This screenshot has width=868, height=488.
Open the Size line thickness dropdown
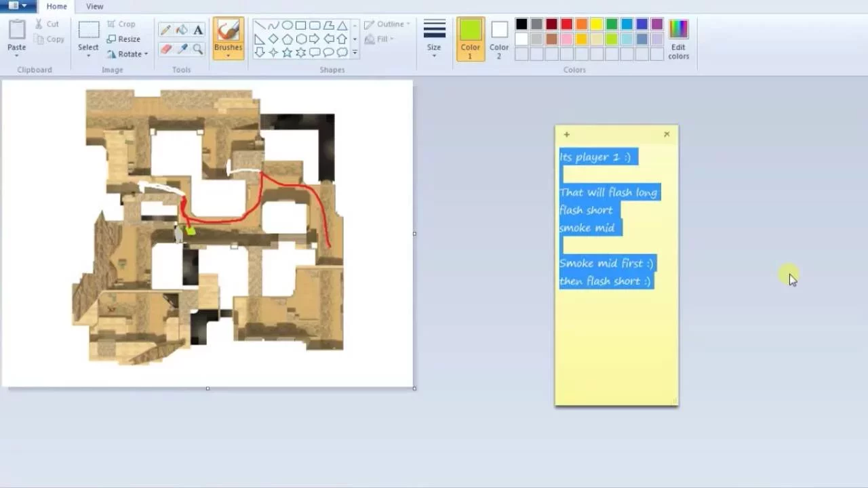click(x=434, y=39)
